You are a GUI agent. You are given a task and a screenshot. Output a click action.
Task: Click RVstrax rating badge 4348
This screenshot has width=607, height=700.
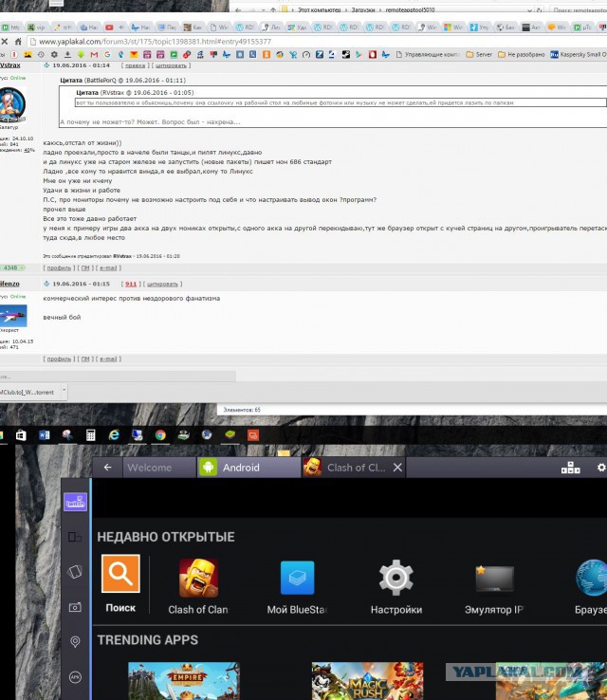pos(12,267)
